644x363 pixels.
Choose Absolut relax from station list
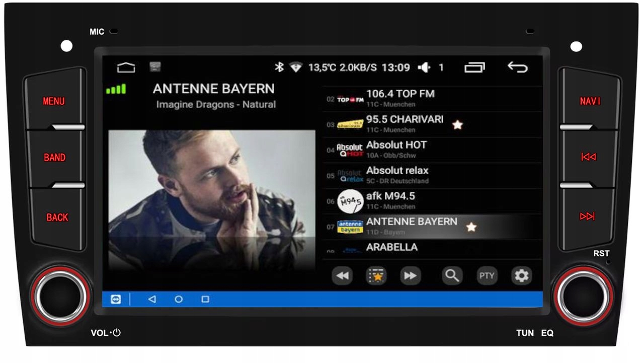click(x=397, y=175)
